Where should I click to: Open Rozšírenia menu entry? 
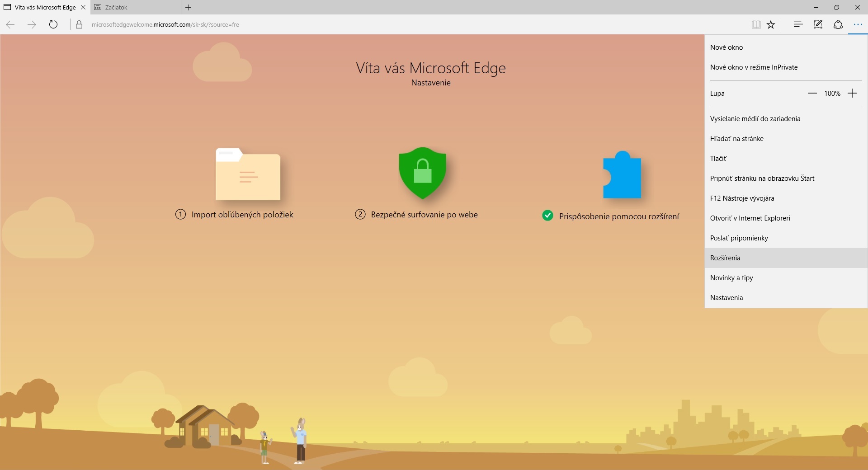tap(786, 258)
